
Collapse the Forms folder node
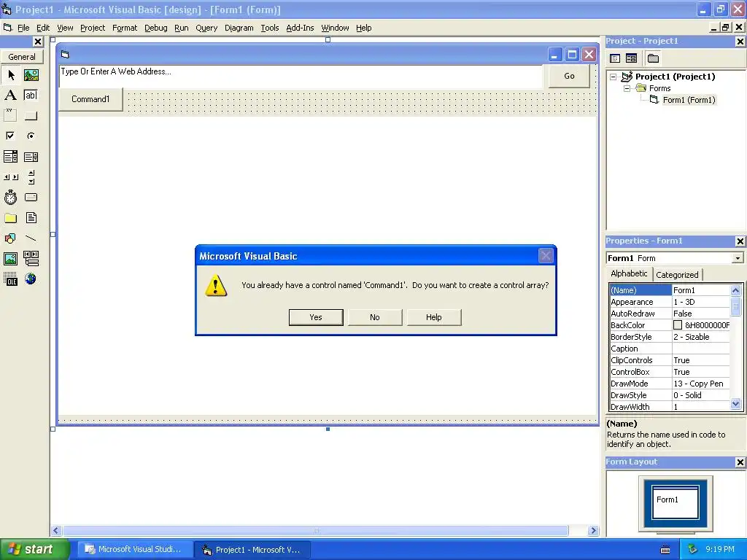[x=627, y=88]
